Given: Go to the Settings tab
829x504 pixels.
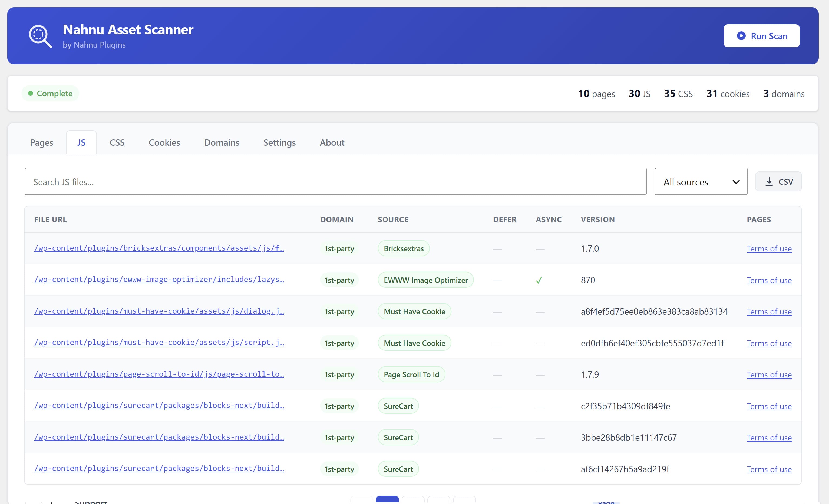Looking at the screenshot, I should (280, 143).
